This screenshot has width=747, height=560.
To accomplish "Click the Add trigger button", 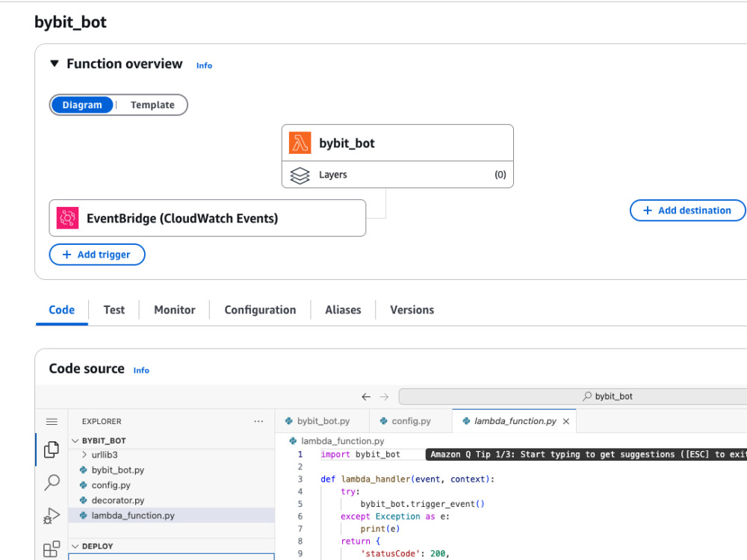I will (x=97, y=255).
